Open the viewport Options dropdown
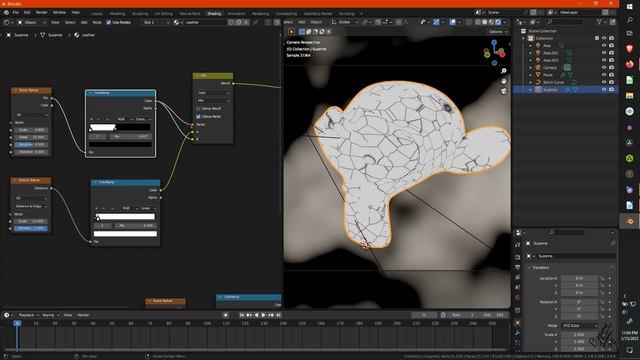640x360 pixels. [x=498, y=31]
